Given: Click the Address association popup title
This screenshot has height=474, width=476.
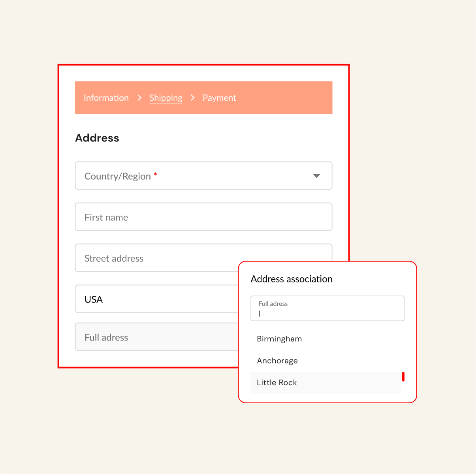Looking at the screenshot, I should coord(292,279).
